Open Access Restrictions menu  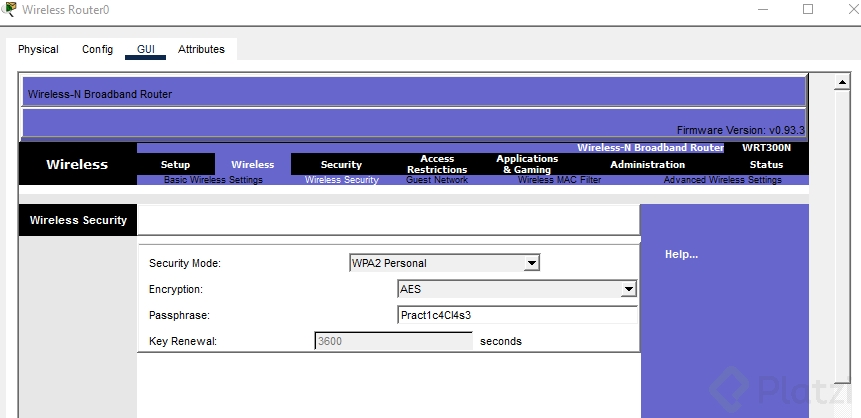click(x=437, y=164)
